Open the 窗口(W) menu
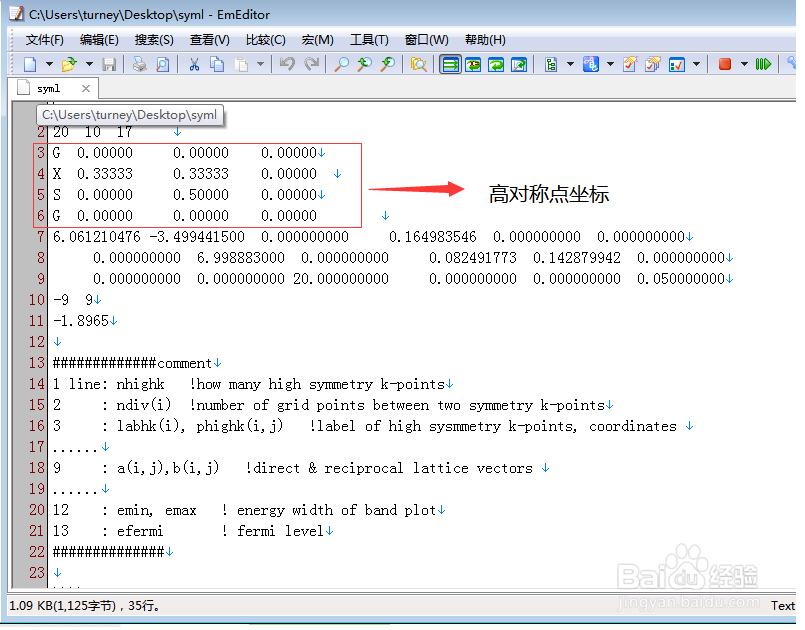 point(427,40)
